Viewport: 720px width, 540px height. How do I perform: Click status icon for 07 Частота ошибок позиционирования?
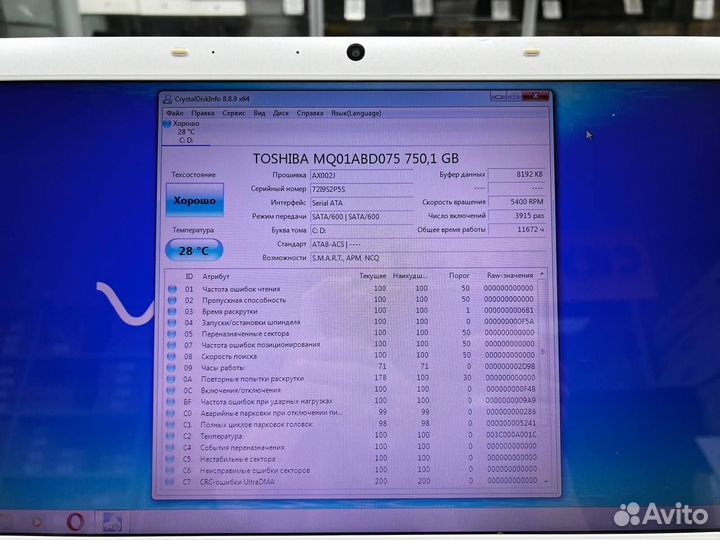coord(171,345)
